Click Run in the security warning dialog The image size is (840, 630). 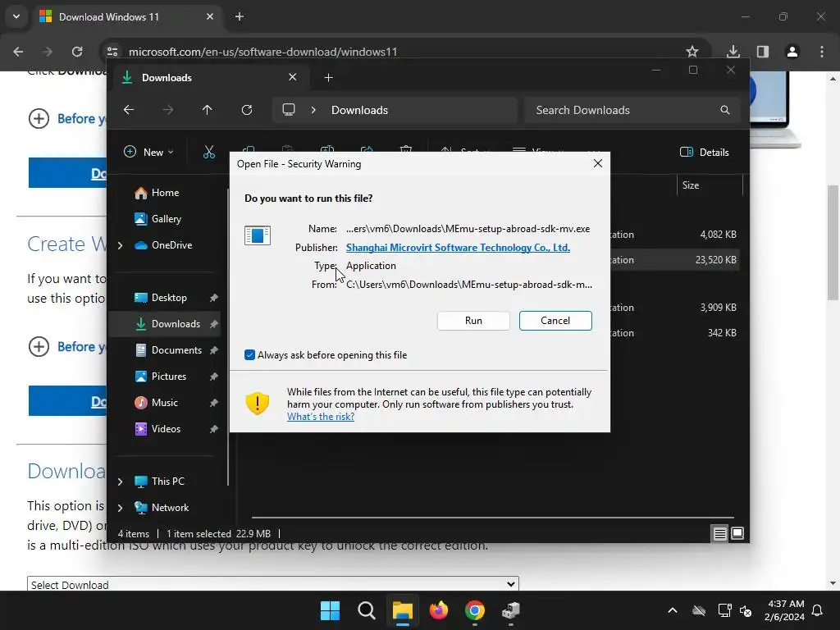[x=473, y=321]
